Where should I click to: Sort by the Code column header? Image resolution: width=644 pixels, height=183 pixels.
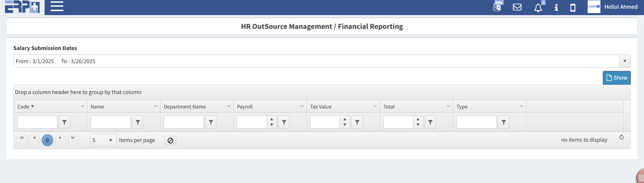23,107
